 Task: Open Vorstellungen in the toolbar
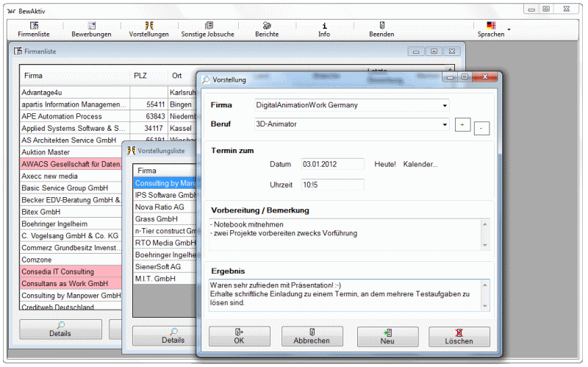pyautogui.click(x=149, y=29)
